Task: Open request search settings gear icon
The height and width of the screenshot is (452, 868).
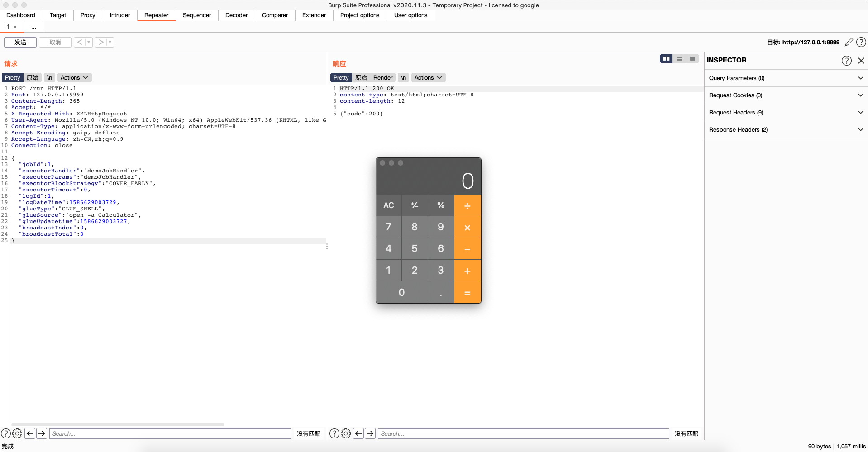Action: coord(17,433)
